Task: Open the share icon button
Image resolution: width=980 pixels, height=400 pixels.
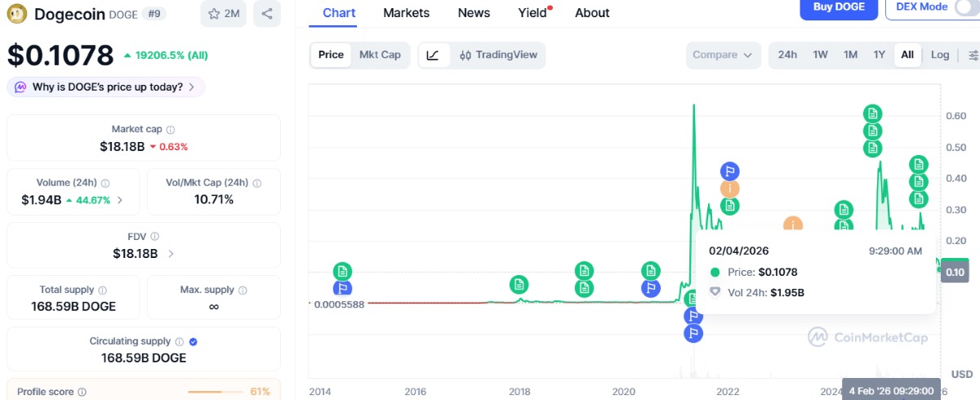Action: (x=267, y=14)
